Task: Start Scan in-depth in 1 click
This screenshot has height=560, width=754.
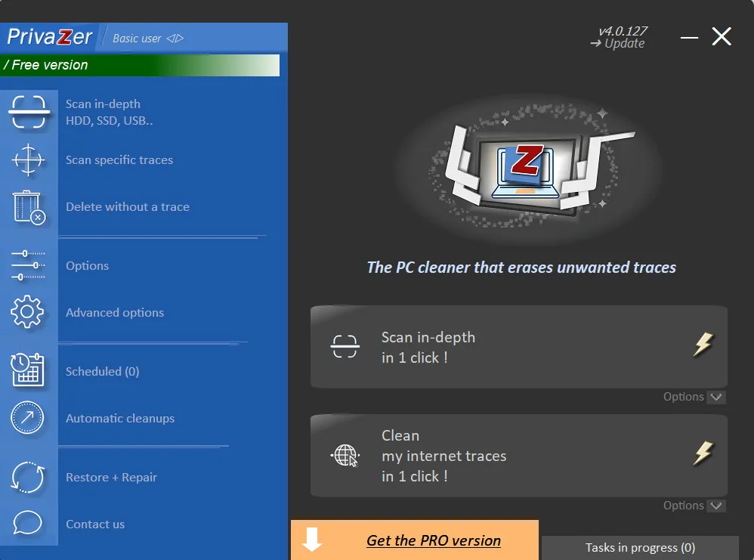Action: (x=519, y=347)
